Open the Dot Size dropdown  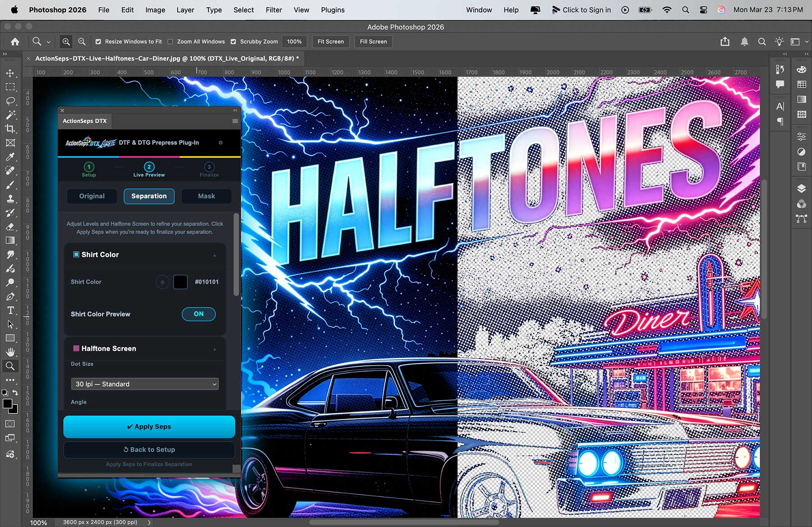[145, 384]
